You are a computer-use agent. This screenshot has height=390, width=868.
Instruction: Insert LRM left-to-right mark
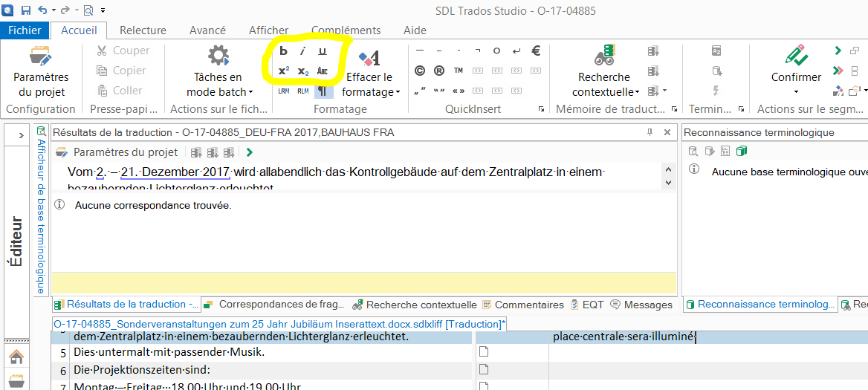pyautogui.click(x=284, y=90)
